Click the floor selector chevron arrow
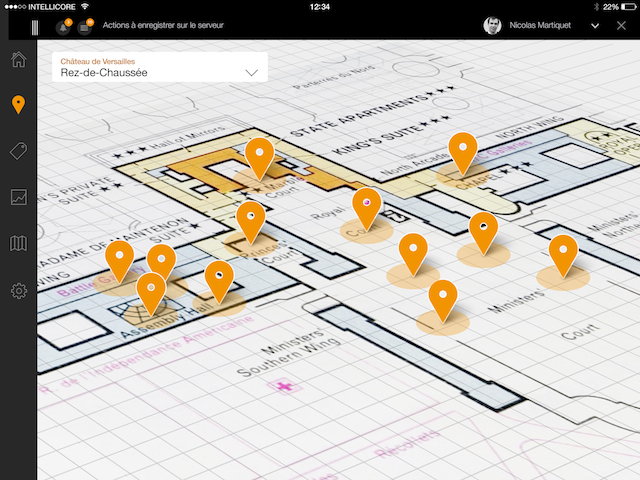Screen dimensions: 640x480 pos(251,73)
